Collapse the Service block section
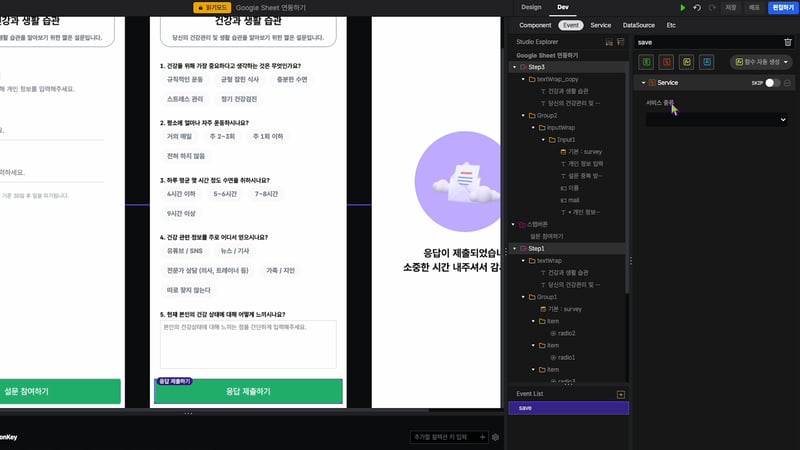 pos(643,83)
